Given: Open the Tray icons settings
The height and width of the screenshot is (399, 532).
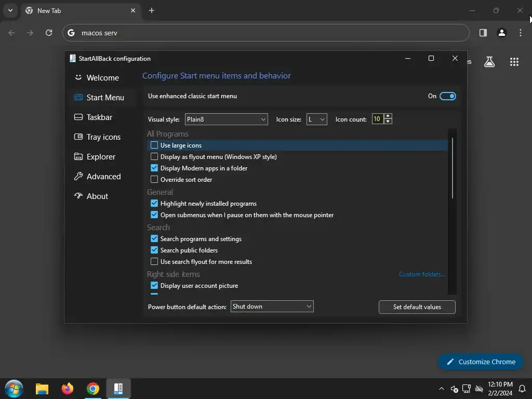Looking at the screenshot, I should coord(103,137).
